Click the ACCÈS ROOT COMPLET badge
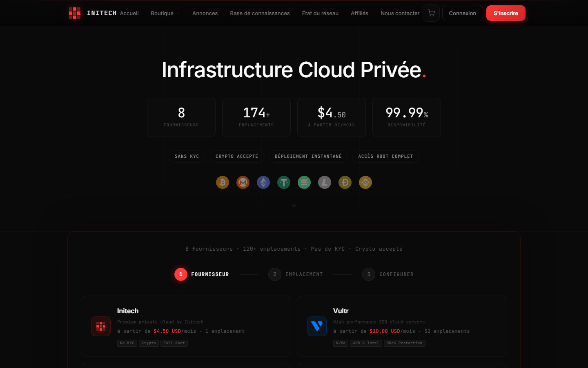The image size is (588, 368). 385,156
